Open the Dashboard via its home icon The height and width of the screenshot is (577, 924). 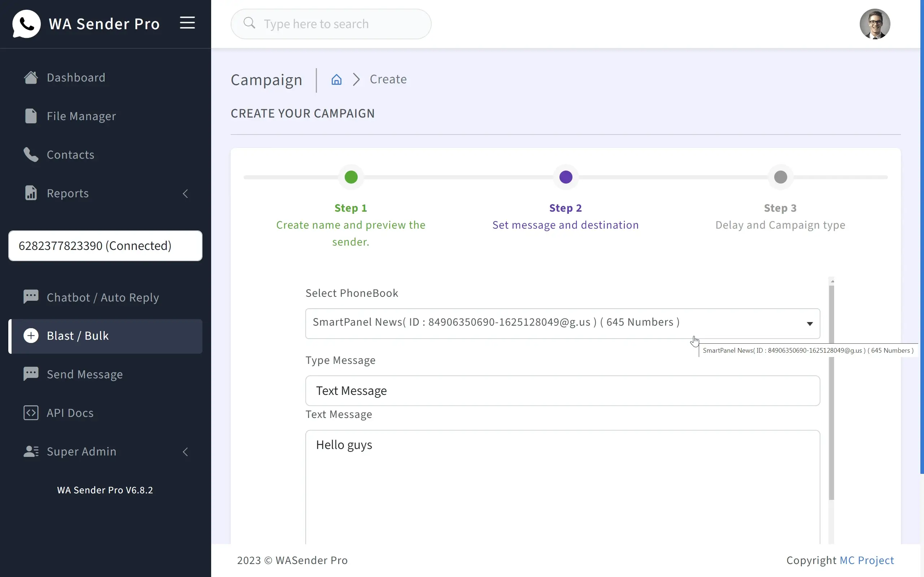click(31, 77)
